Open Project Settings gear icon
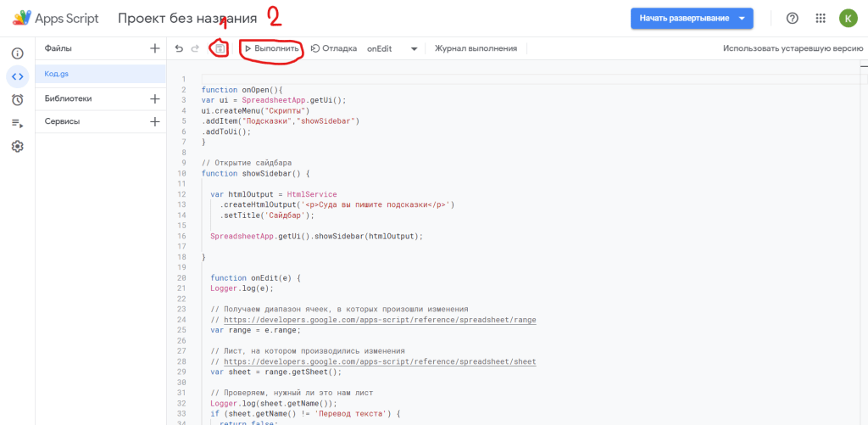This screenshot has height=425, width=868. 17,146
